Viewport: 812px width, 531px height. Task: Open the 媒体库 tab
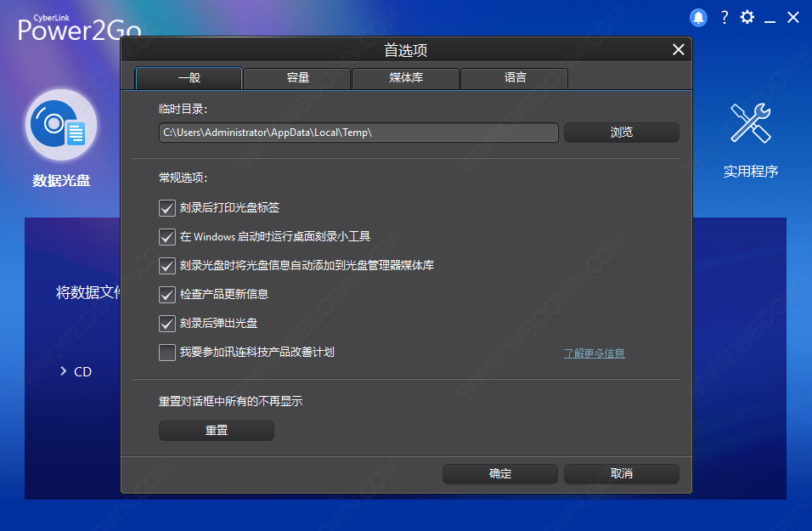[406, 78]
